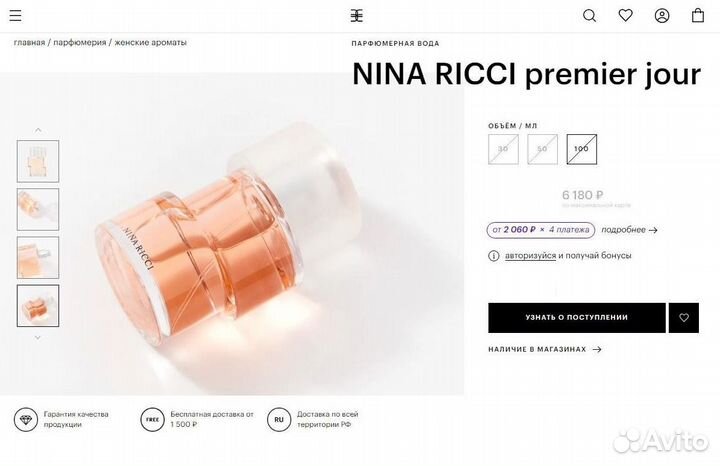
Task: Show next thumbnails with down chevron
Action: tap(38, 337)
